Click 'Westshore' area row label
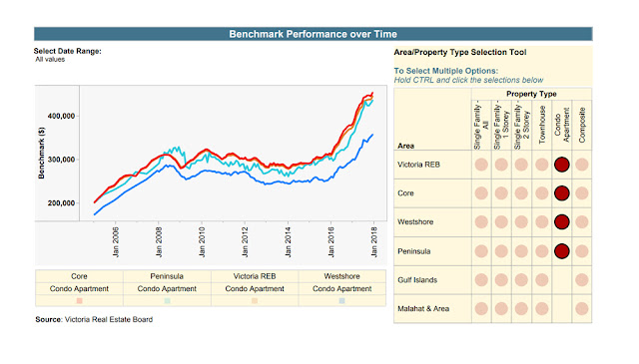Screen dimensions: 639x364 (415, 222)
